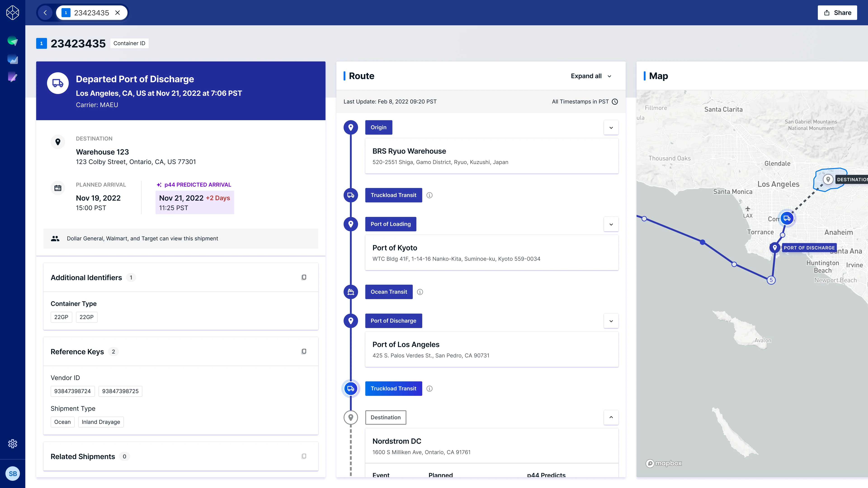Collapse the Destination stop details
The width and height of the screenshot is (868, 488).
[611, 417]
